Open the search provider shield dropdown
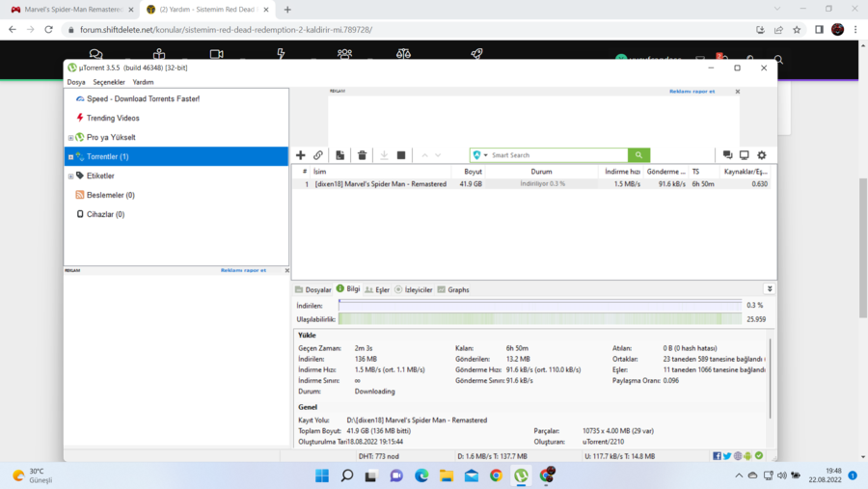The width and height of the screenshot is (868, 489). (x=479, y=155)
